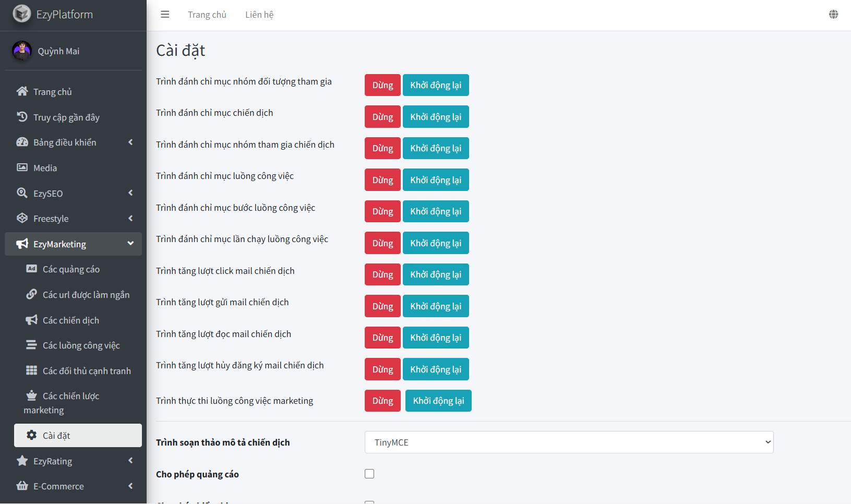Click the Bảng điều khiển dashboard icon

[x=22, y=142]
